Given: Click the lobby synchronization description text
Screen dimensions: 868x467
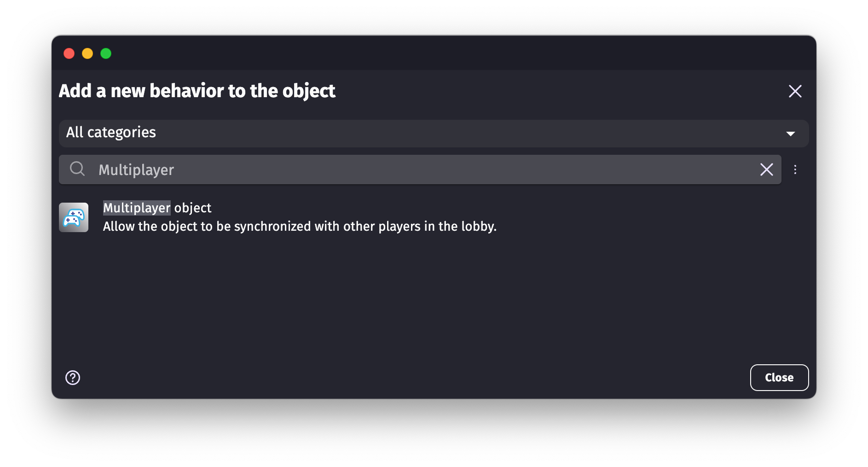Looking at the screenshot, I should tap(300, 226).
